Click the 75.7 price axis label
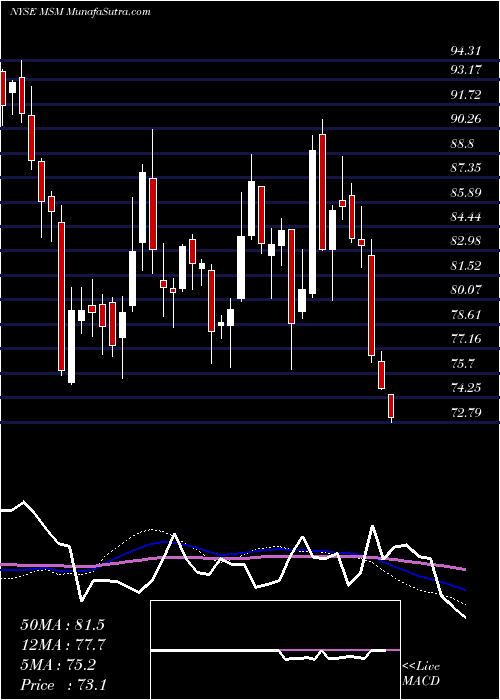 point(463,363)
